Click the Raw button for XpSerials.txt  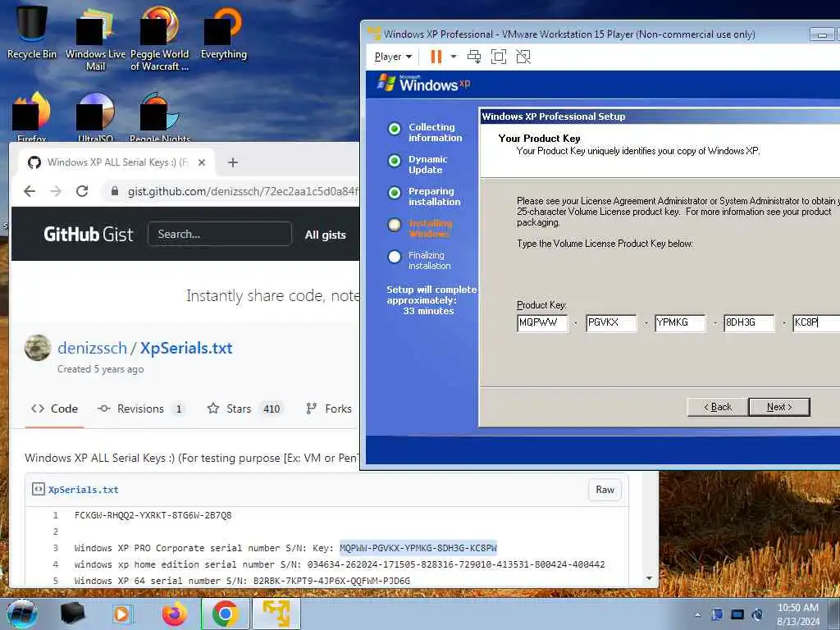pos(605,490)
